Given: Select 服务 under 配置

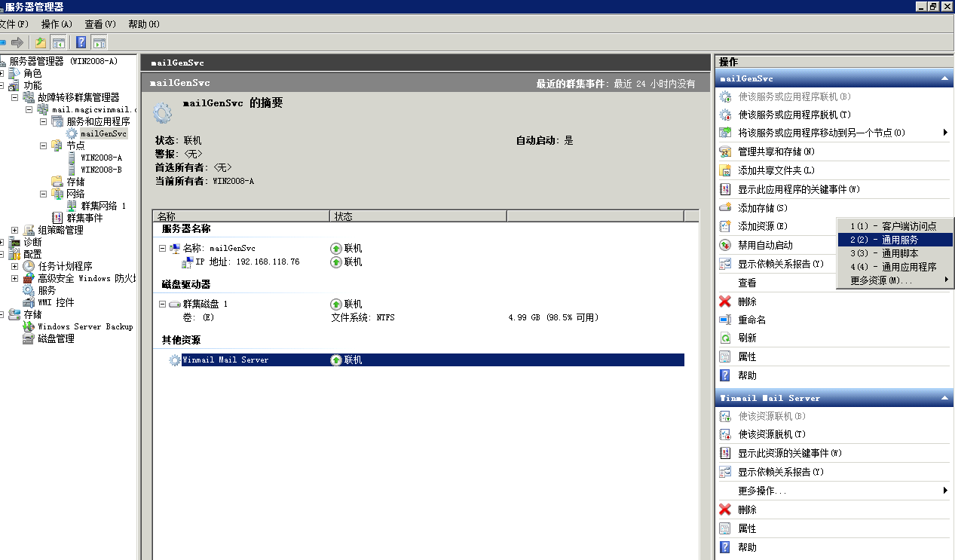Looking at the screenshot, I should [x=47, y=290].
